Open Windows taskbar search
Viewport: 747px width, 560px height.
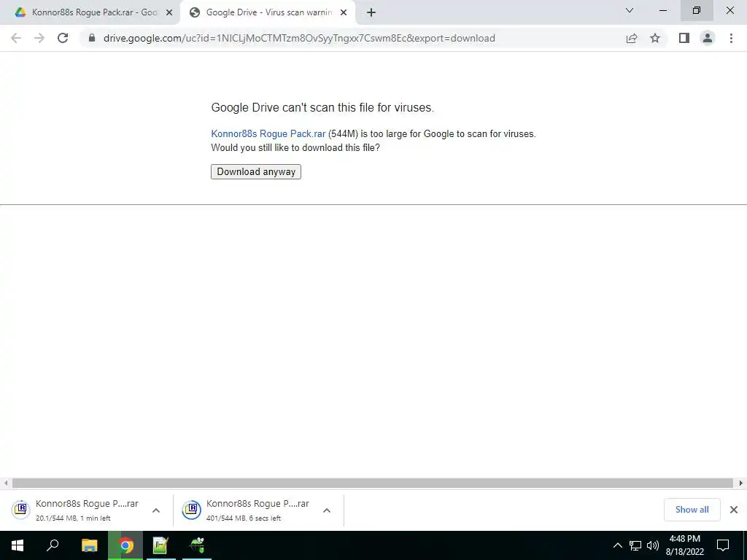(x=53, y=545)
